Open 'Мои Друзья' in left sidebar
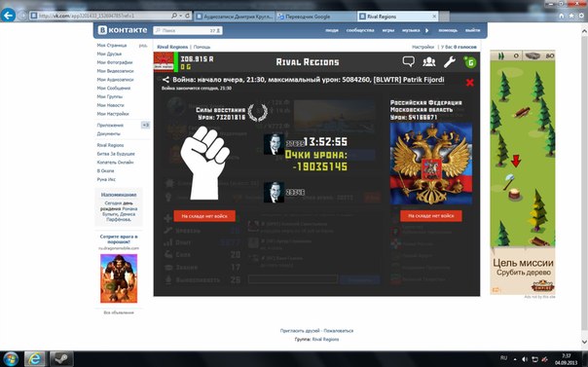 coord(109,54)
